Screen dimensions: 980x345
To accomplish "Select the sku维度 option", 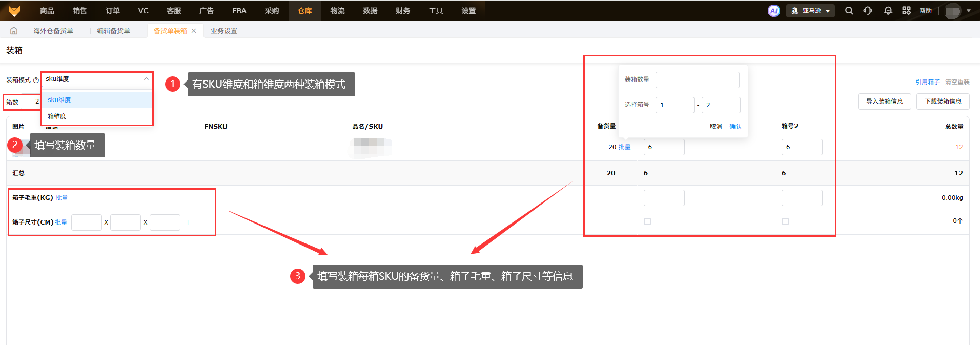I will [97, 100].
